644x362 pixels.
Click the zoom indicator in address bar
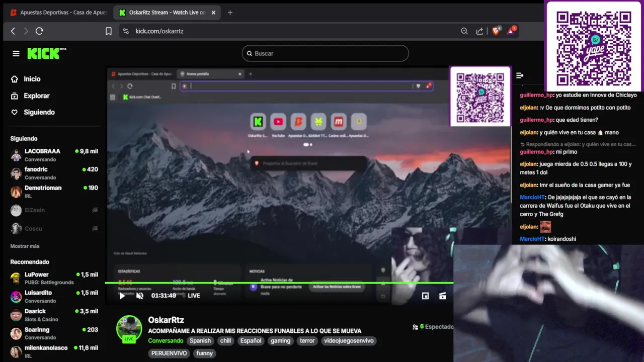click(464, 31)
